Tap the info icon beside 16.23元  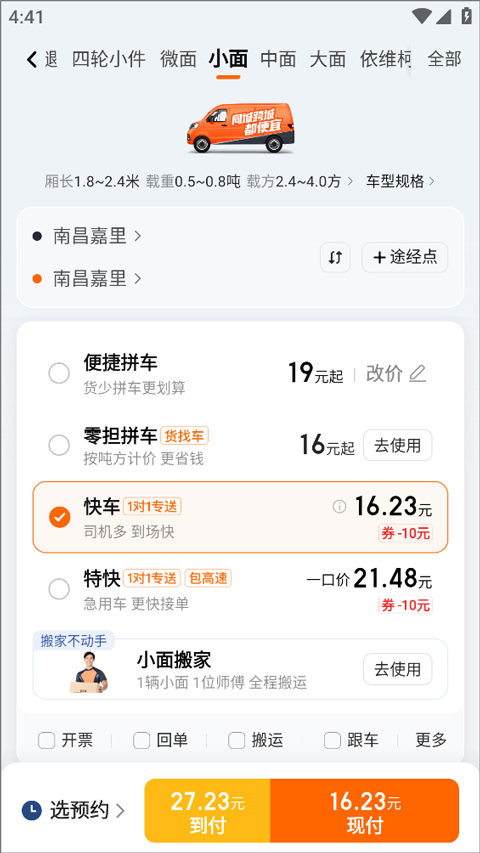(x=339, y=507)
